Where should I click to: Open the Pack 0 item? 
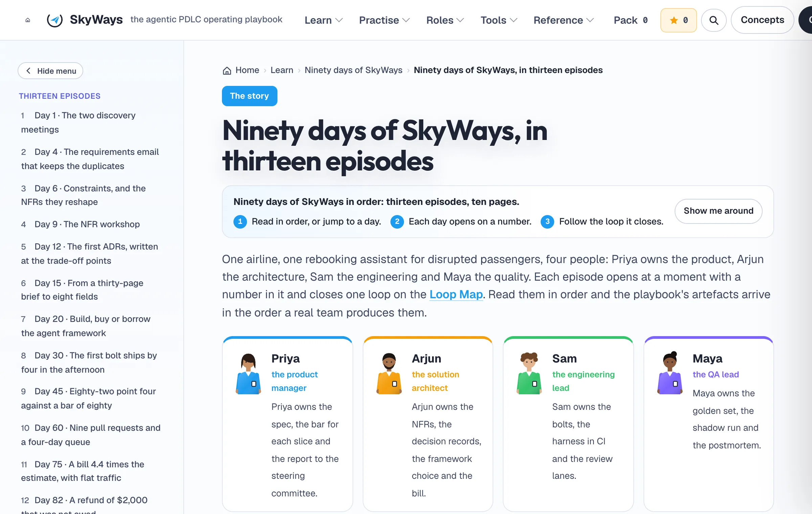(631, 20)
